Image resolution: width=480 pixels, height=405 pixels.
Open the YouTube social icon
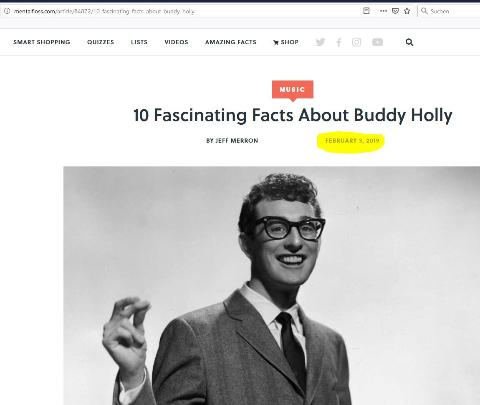pyautogui.click(x=377, y=42)
